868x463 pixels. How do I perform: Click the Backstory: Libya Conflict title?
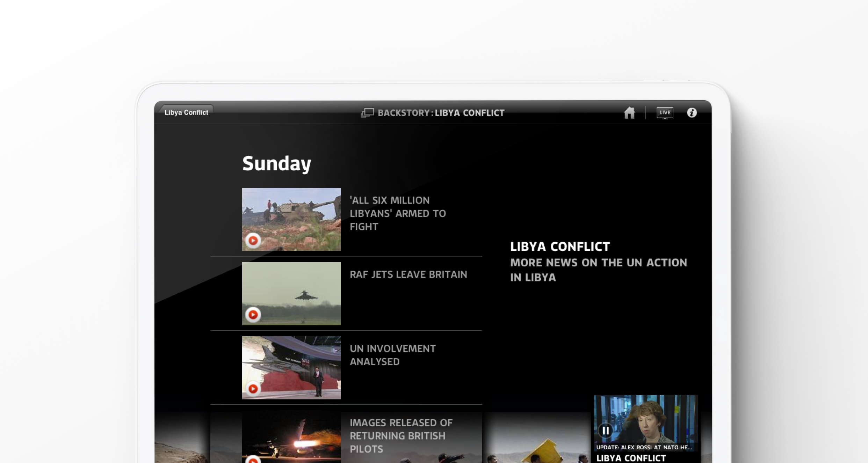(441, 113)
